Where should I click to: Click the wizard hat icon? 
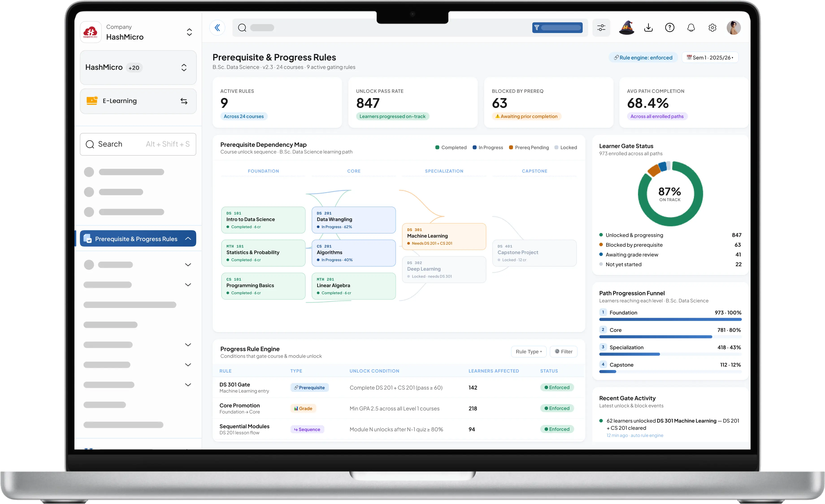626,27
